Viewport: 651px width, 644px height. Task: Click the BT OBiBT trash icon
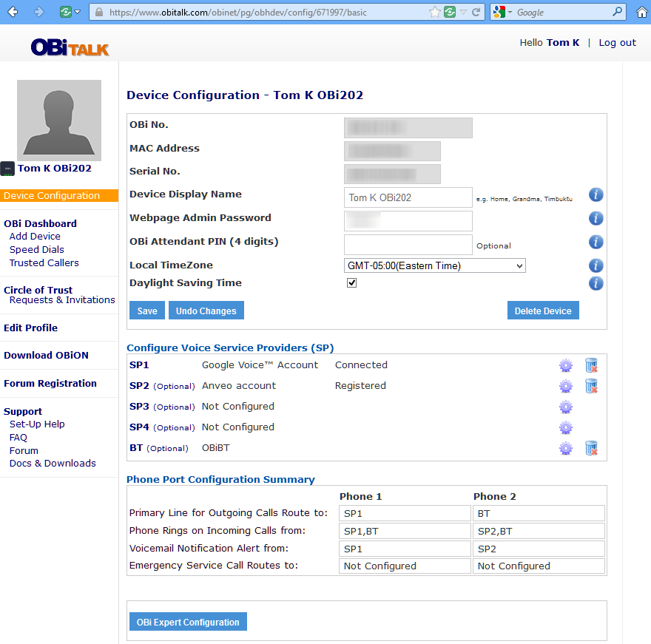tap(591, 448)
